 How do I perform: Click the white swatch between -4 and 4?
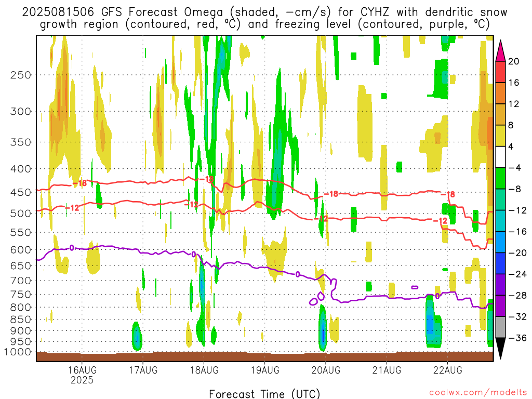click(x=500, y=157)
